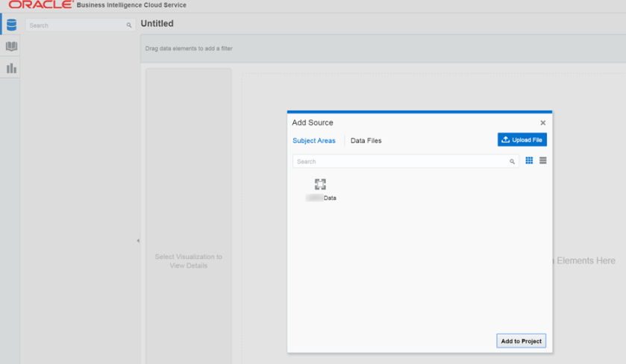Image resolution: width=626 pixels, height=364 pixels.
Task: Click the Untitled project title
Action: pos(157,24)
